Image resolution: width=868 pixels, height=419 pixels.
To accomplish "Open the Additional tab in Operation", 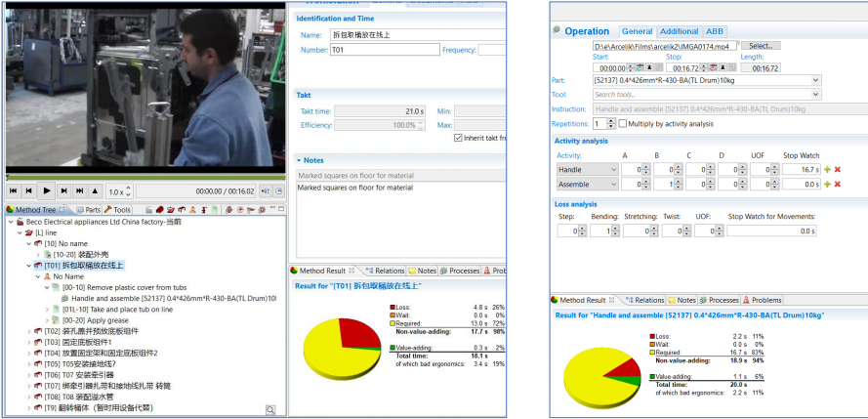I will point(679,31).
